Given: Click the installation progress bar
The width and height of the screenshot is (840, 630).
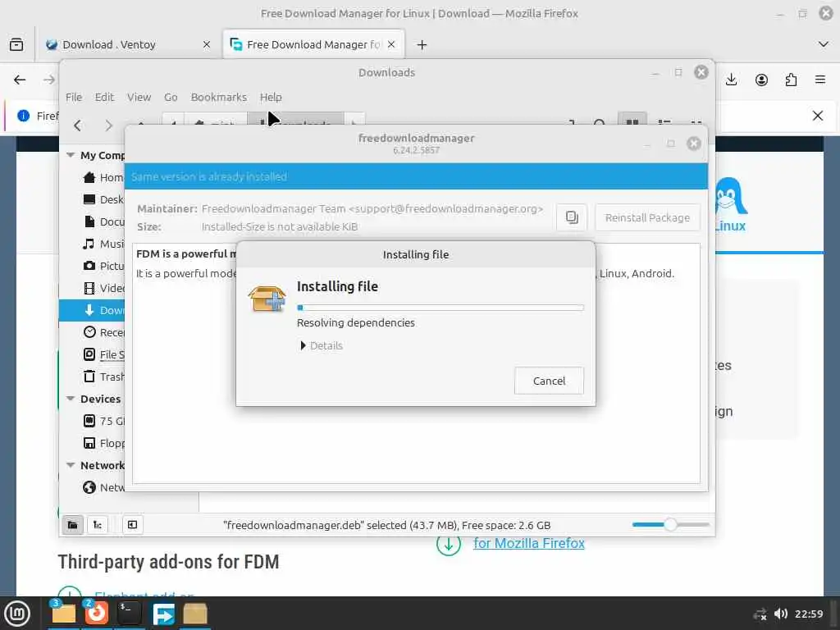Looking at the screenshot, I should tap(441, 308).
